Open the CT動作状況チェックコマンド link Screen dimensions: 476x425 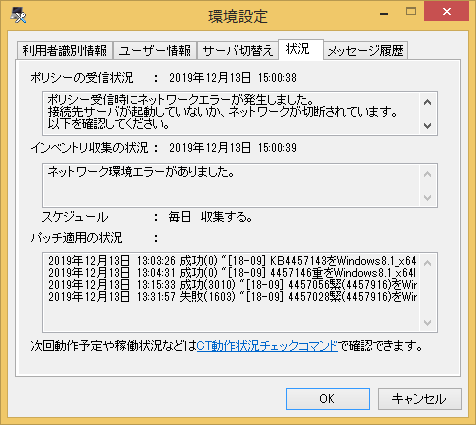tap(267, 346)
